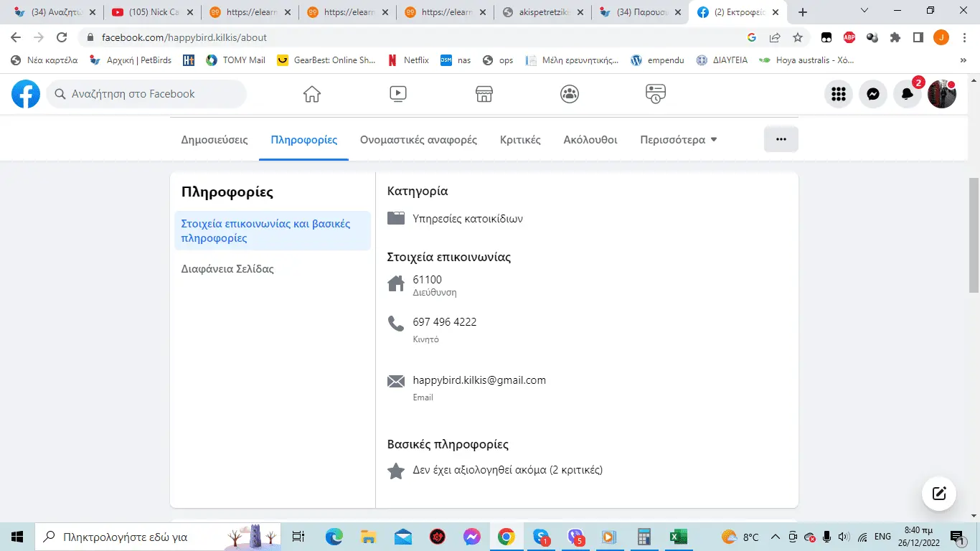Screen dimensions: 980x551
Task: Bookmark this page with the star icon
Action: point(798,37)
